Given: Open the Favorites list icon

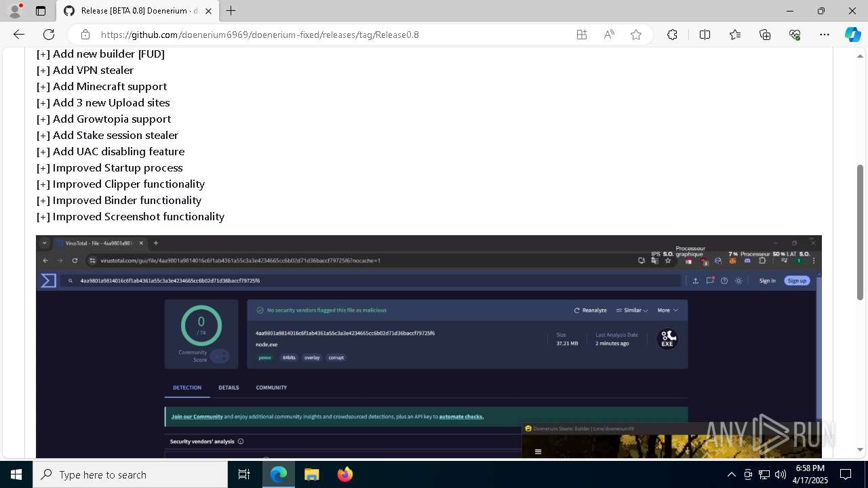Looking at the screenshot, I should pos(735,35).
